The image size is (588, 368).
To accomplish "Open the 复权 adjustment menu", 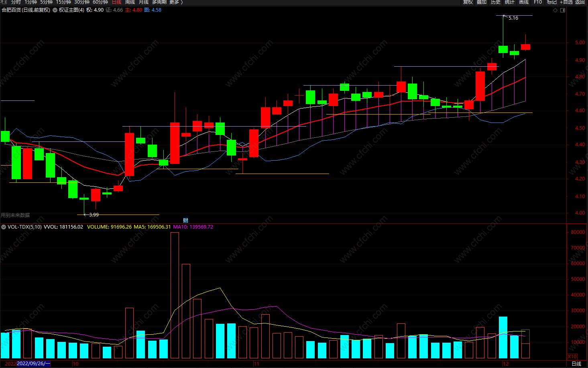I will (468, 2).
